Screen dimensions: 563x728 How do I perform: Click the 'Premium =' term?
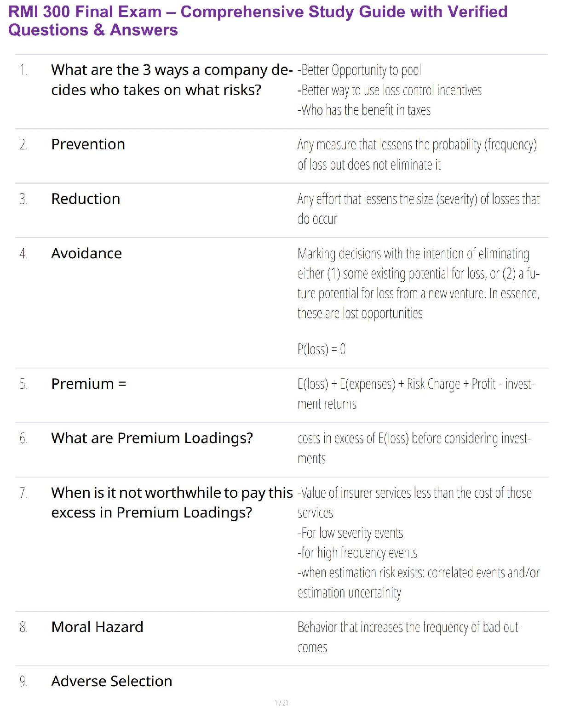(88, 384)
